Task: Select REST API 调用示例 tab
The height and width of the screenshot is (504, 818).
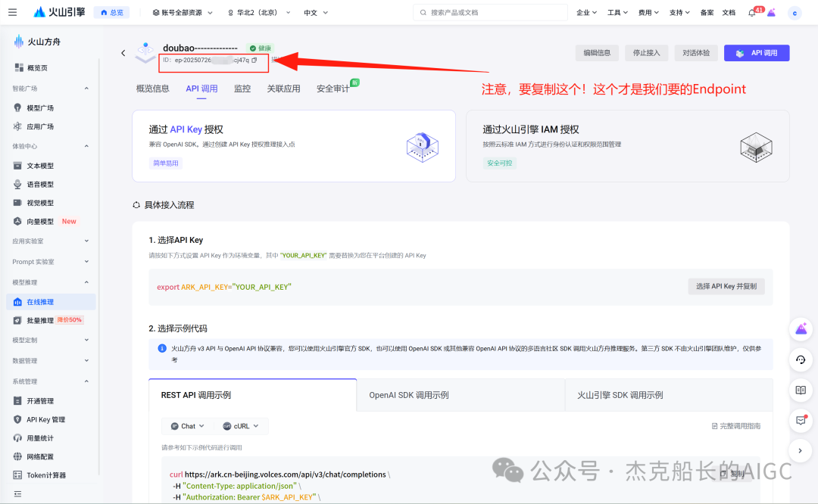Action: click(x=252, y=395)
